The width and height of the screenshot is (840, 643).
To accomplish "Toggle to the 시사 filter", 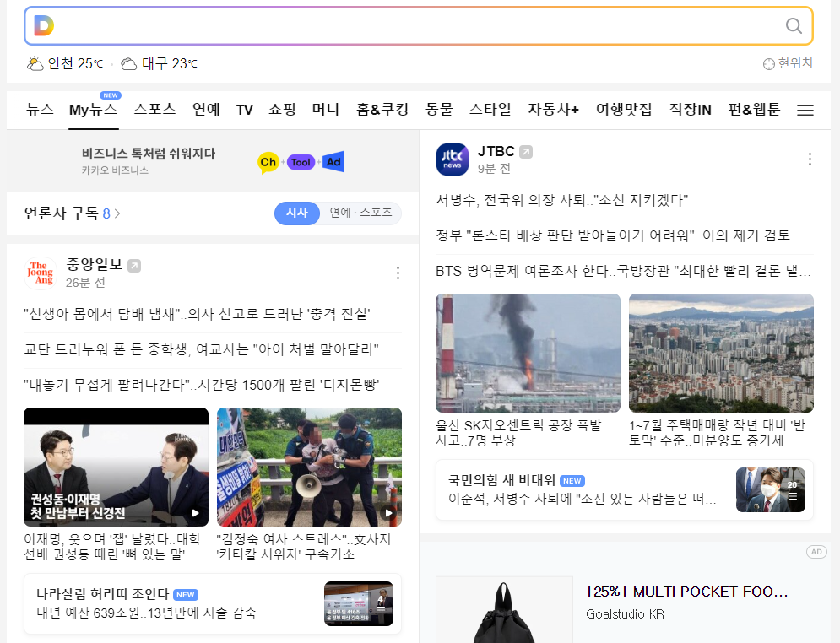I will (296, 213).
